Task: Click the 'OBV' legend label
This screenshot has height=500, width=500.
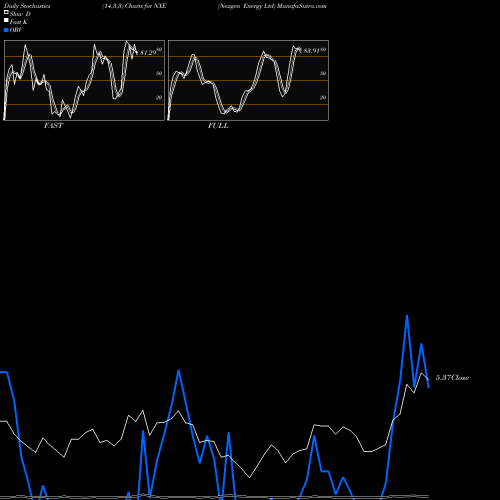Action: [16, 30]
